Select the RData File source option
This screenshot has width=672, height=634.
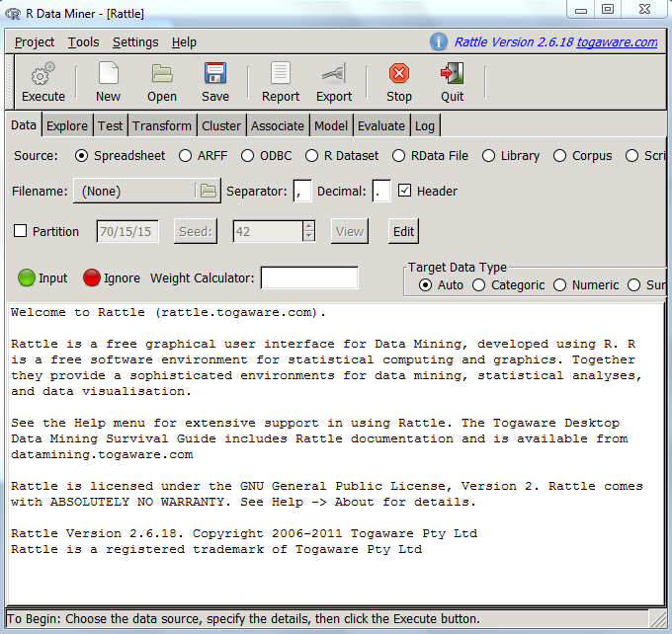[x=398, y=155]
